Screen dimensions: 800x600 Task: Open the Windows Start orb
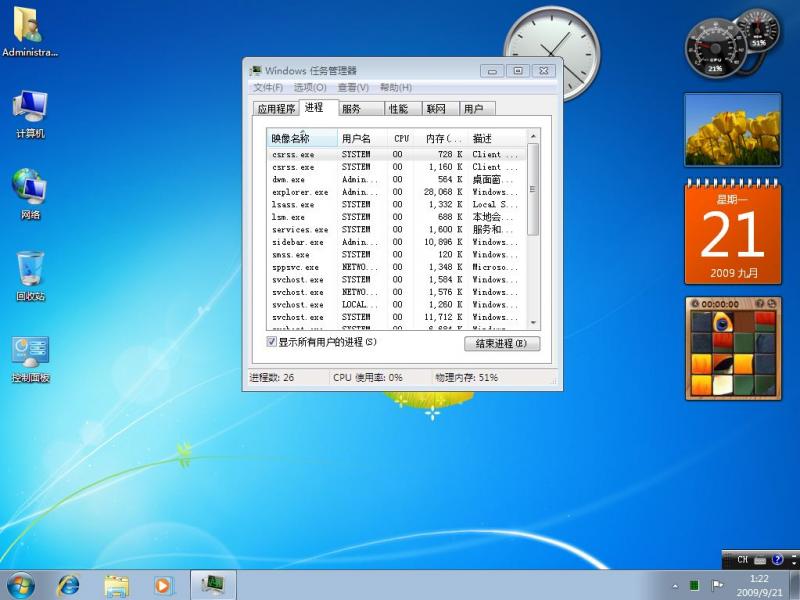[x=20, y=585]
